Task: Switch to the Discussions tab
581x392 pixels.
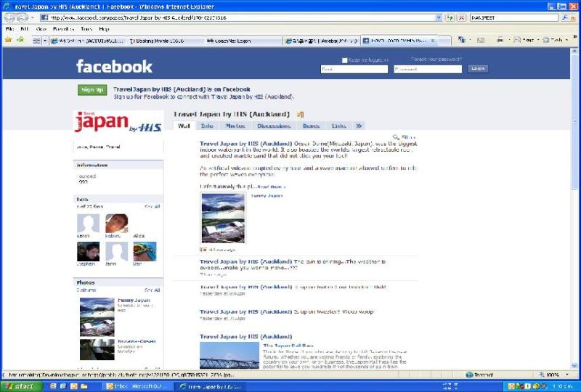Action: coord(274,126)
